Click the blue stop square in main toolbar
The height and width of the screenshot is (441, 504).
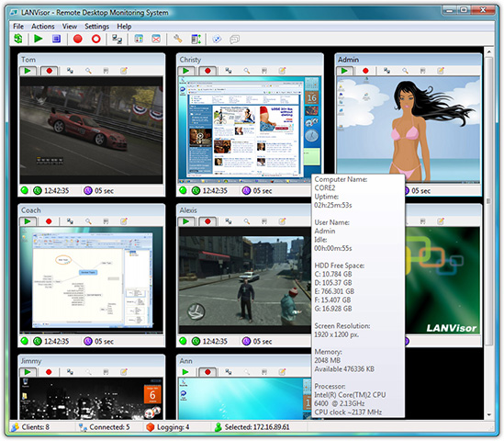click(x=57, y=39)
